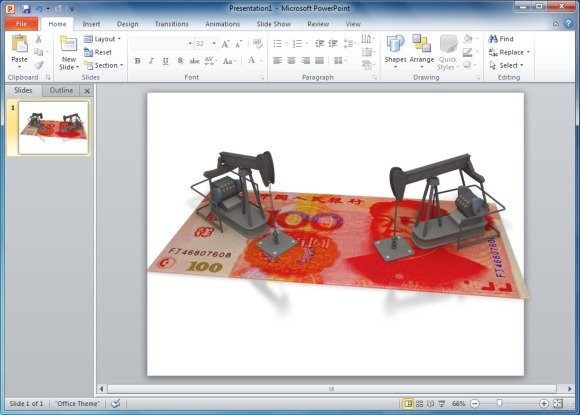Screen dimensions: 580x415
Task: Click the Find binoculars button
Action: [501, 39]
